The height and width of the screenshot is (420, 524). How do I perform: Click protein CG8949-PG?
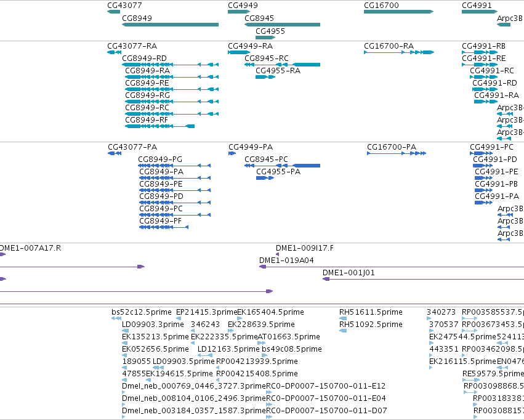point(174,166)
